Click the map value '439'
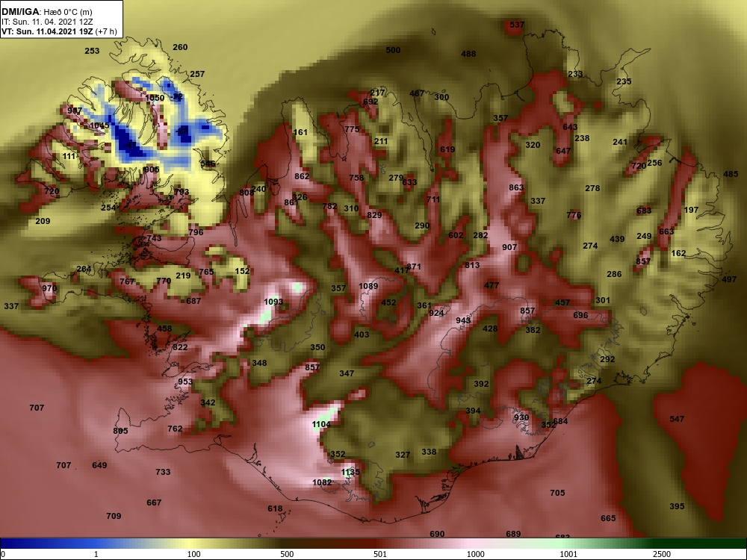This screenshot has height=560, width=747. 617,239
